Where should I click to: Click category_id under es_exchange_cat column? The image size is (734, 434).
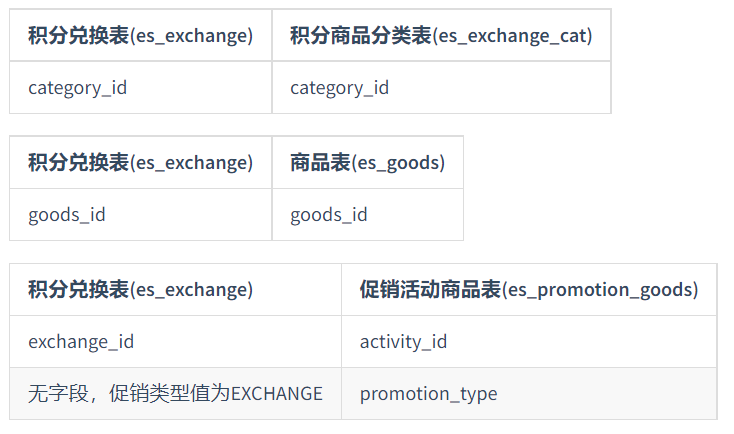pyautogui.click(x=441, y=88)
